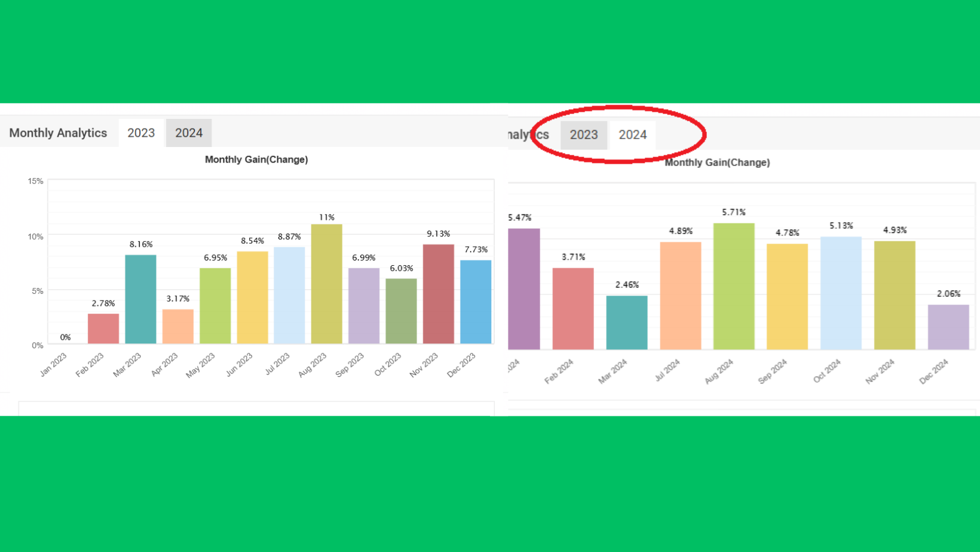Click the Feb 2024 bar at 3.71%
The height and width of the screenshot is (552, 980).
pos(573,309)
